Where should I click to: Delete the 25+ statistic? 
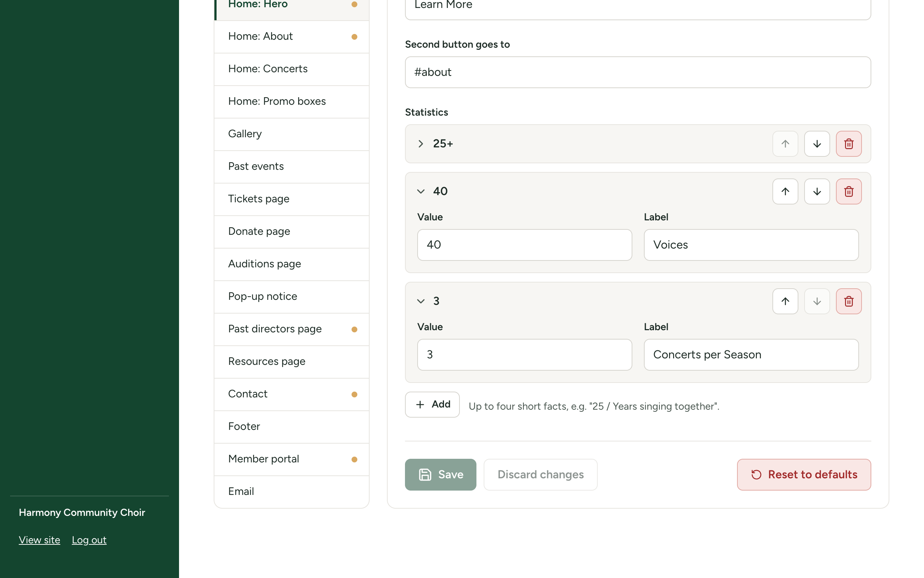click(849, 144)
